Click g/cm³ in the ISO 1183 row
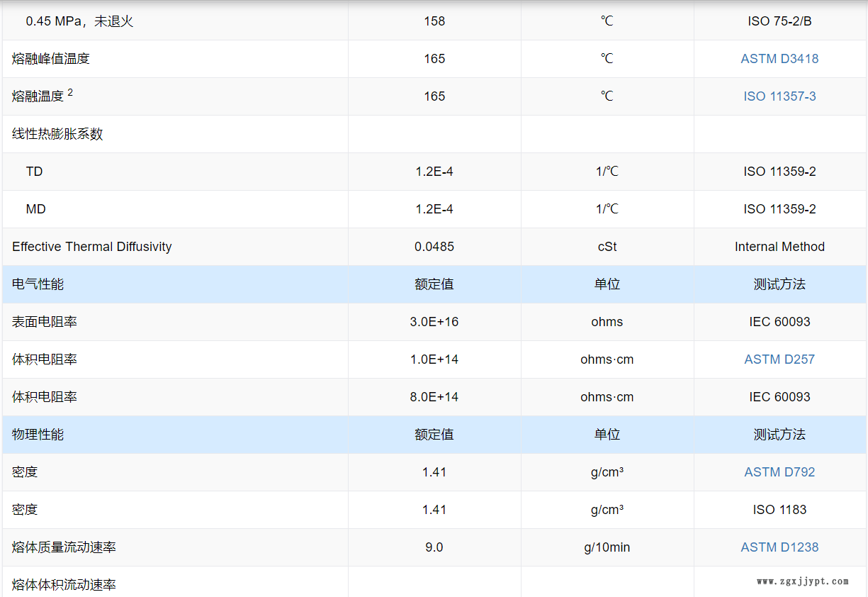 pyautogui.click(x=607, y=510)
